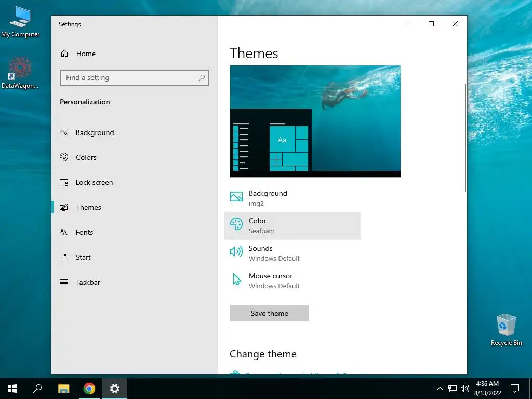Select Themes in the sidebar

click(135, 207)
